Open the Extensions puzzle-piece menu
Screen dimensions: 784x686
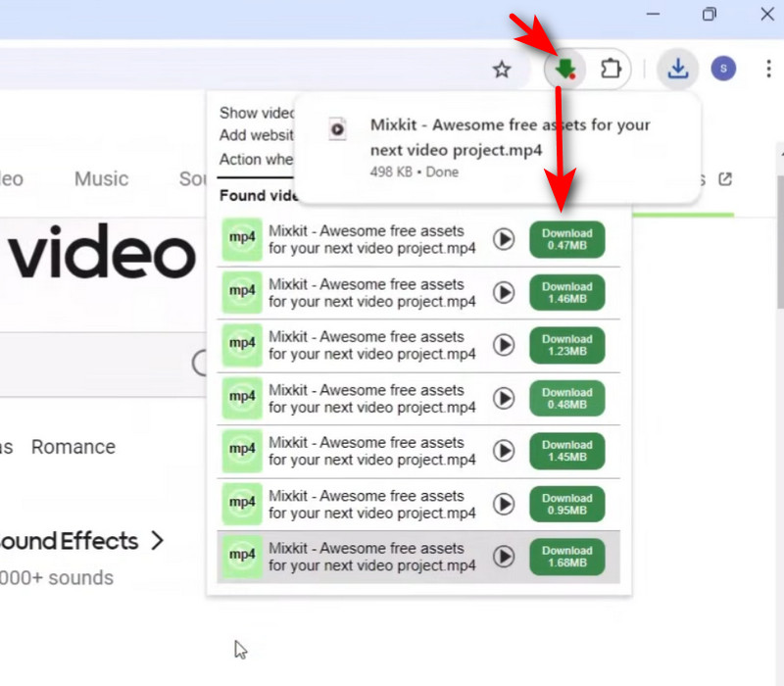pyautogui.click(x=610, y=69)
